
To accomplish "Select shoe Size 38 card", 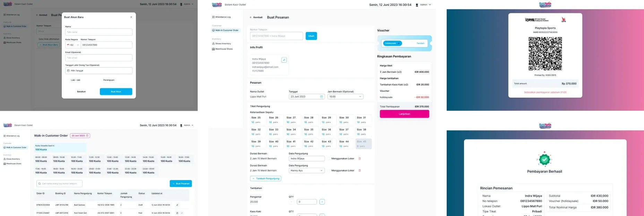I will [363, 132].
